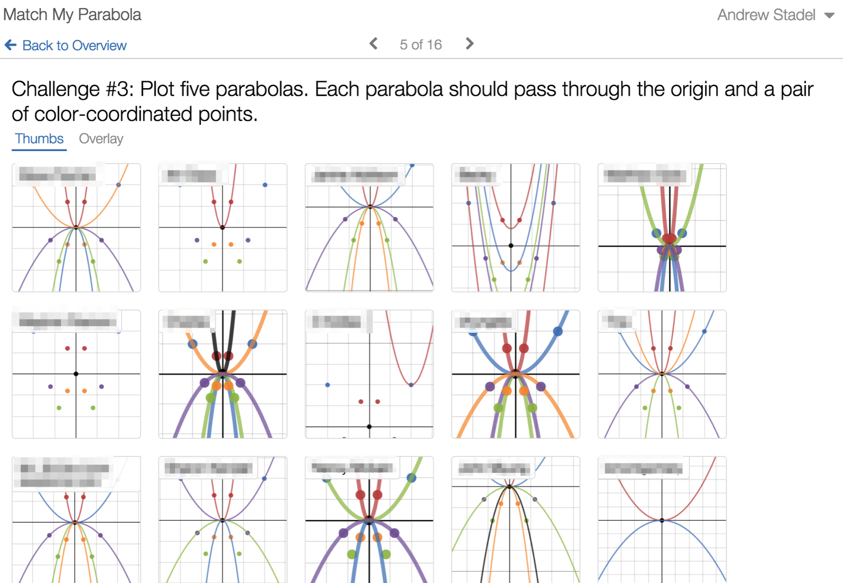
Task: Click the previous page left chevron
Action: (374, 44)
